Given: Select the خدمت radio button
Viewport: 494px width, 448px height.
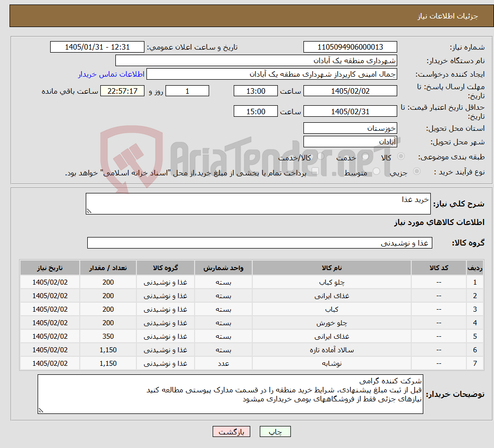Looking at the screenshot, I should point(366,156).
